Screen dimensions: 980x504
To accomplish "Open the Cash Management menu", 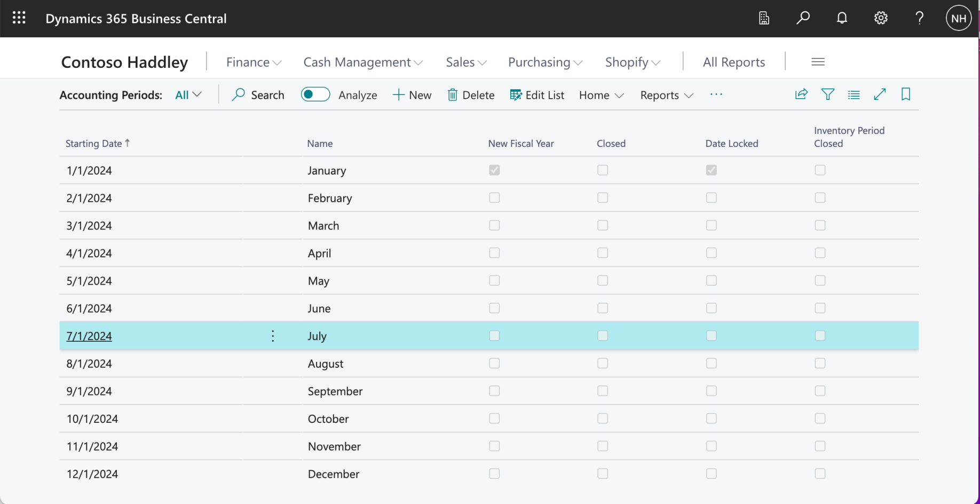I will tap(363, 62).
